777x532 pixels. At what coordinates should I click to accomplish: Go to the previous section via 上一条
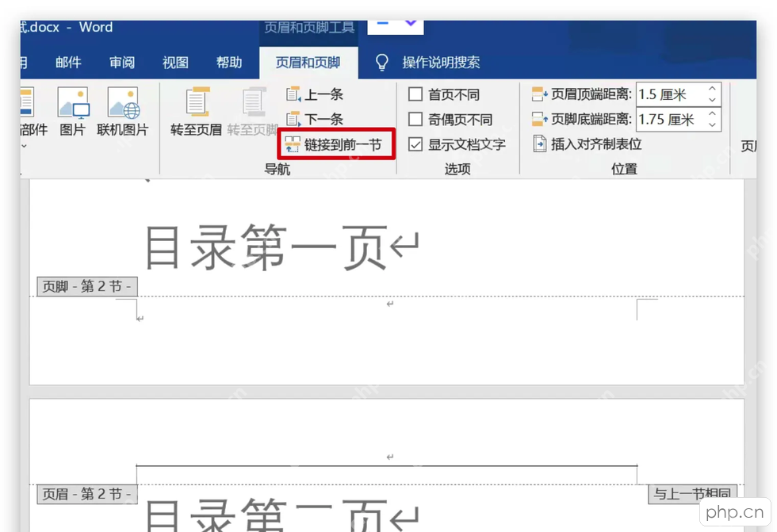(315, 94)
